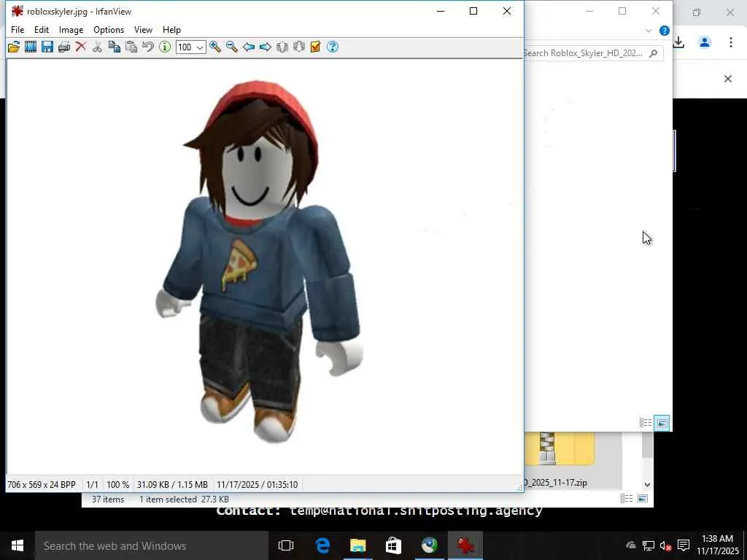Open a file with the IrfanView folder icon
This screenshot has width=747, height=560.
coord(14,47)
